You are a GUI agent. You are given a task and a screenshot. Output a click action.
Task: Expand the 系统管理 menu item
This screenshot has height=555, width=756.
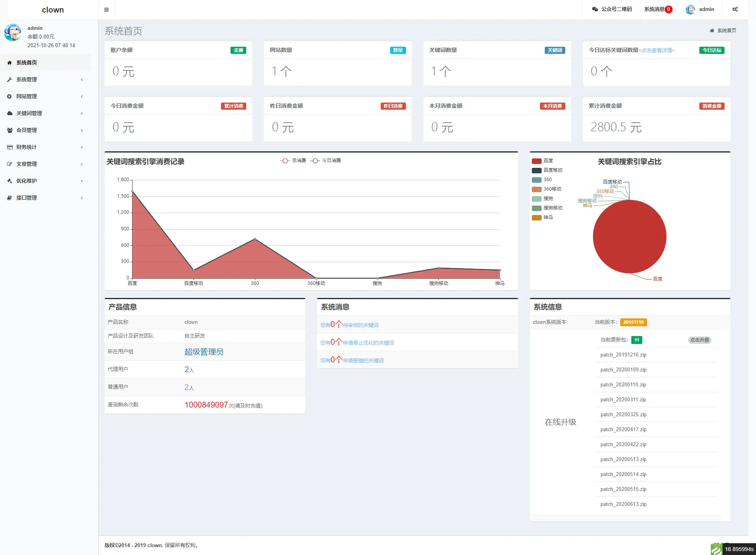[44, 79]
